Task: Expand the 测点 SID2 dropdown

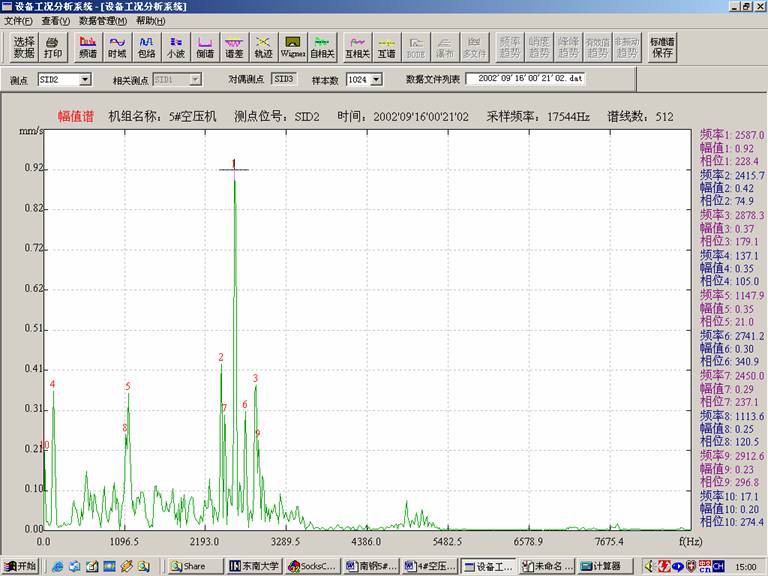Action: 85,79
